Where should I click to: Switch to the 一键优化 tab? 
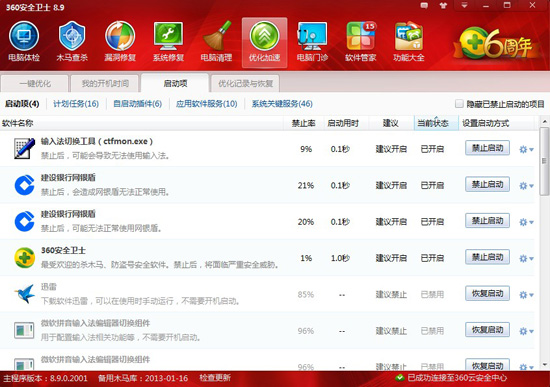pyautogui.click(x=35, y=84)
